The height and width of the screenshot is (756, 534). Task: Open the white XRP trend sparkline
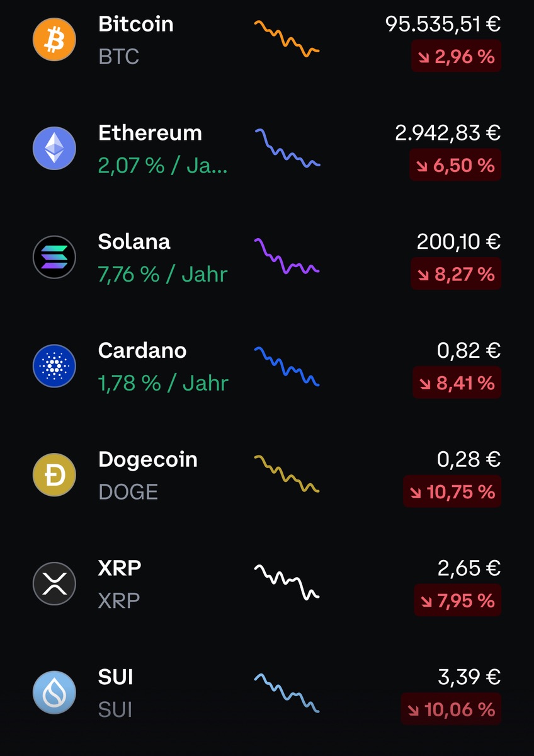287,581
